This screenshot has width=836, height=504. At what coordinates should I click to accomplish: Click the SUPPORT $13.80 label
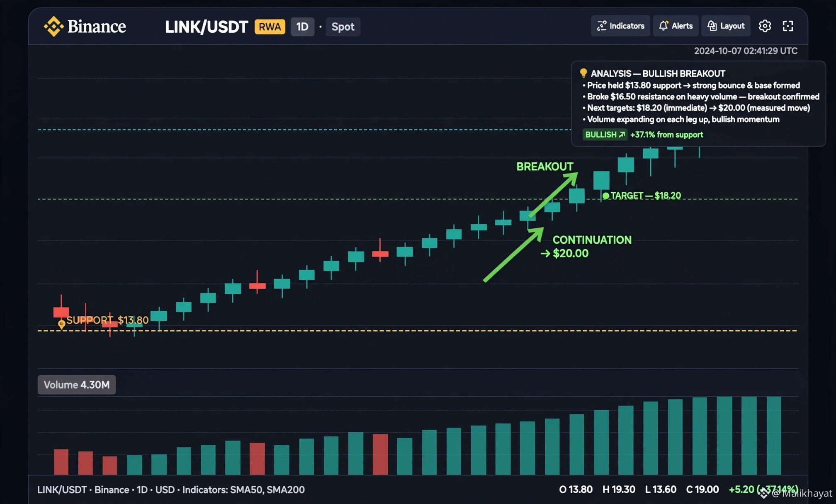click(107, 320)
